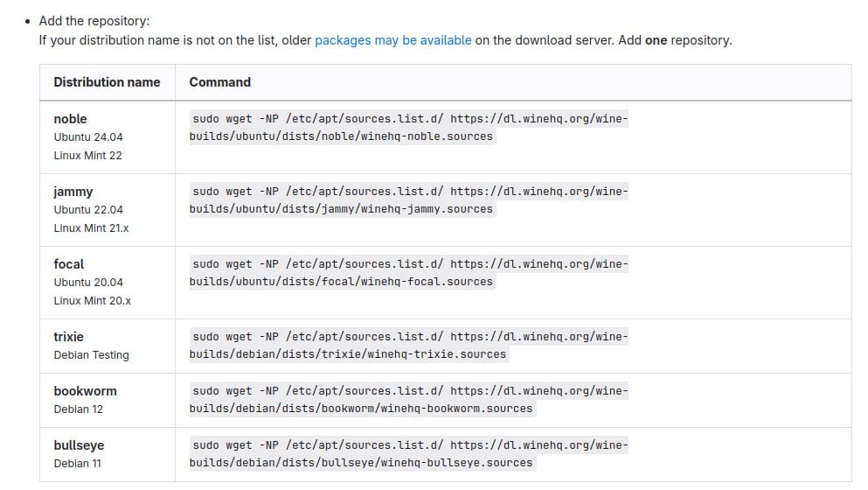Open the 'packages may be available' link
Screen dimensions: 868x490
point(393,40)
